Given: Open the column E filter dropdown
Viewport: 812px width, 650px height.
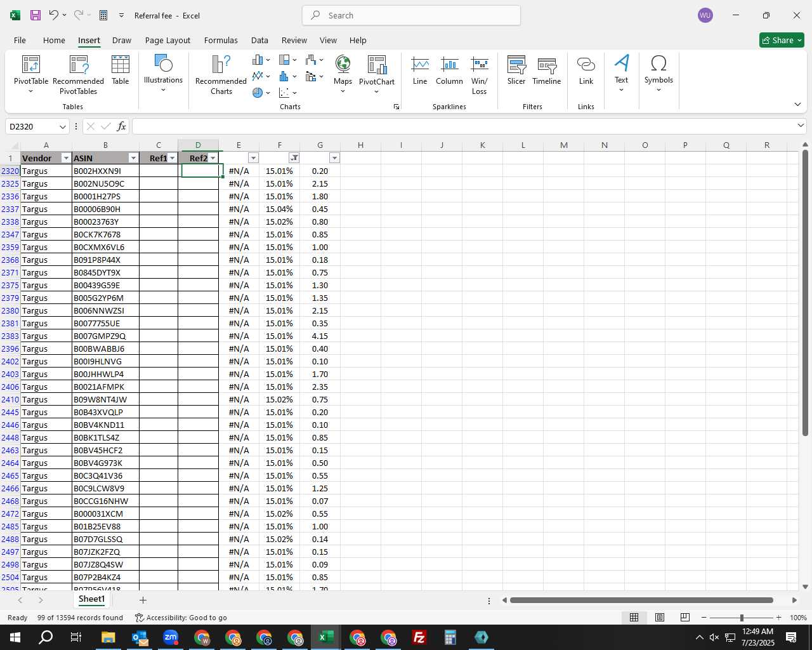Looking at the screenshot, I should [253, 158].
